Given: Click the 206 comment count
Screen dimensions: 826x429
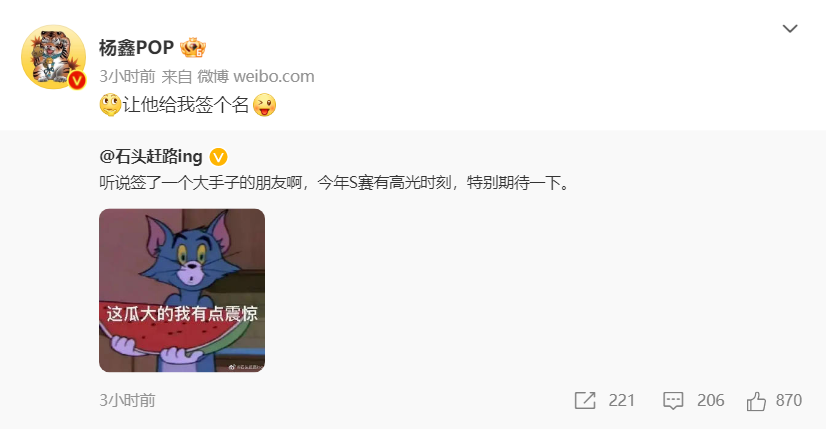Looking at the screenshot, I should (711, 401).
